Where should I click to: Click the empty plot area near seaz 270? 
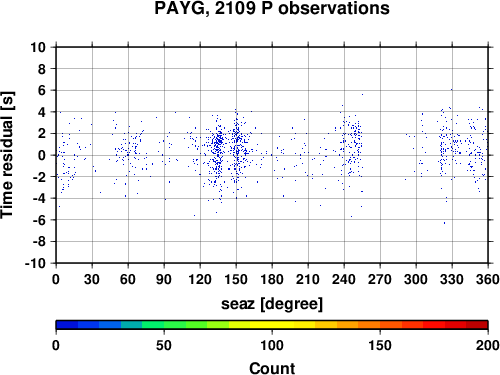380,155
